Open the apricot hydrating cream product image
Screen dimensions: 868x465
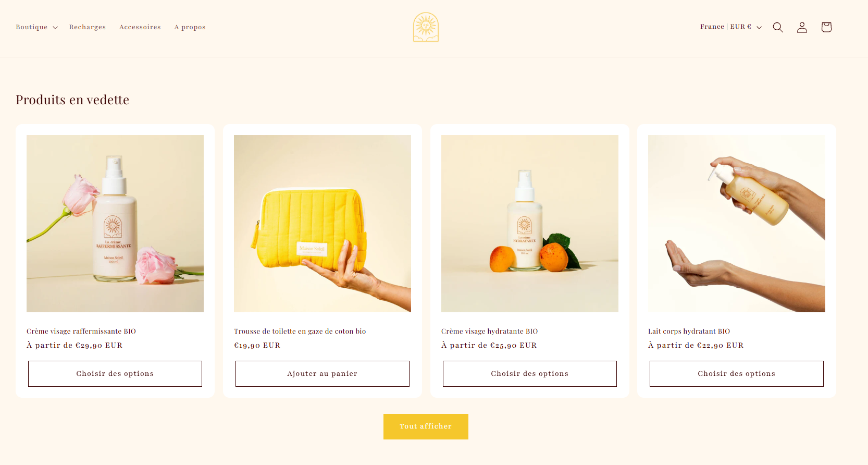(x=530, y=224)
